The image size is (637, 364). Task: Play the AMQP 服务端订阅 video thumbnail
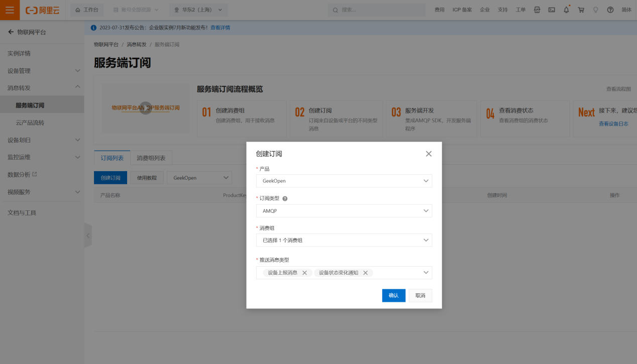(145, 108)
